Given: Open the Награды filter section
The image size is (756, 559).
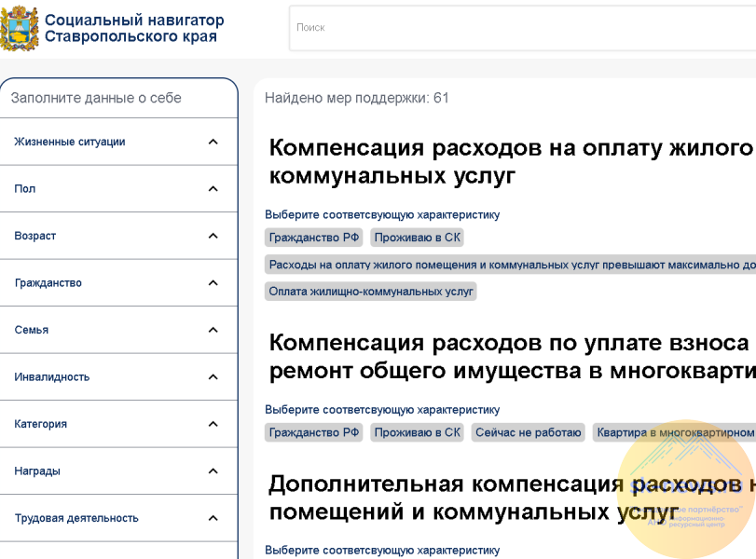Looking at the screenshot, I should click(213, 471).
